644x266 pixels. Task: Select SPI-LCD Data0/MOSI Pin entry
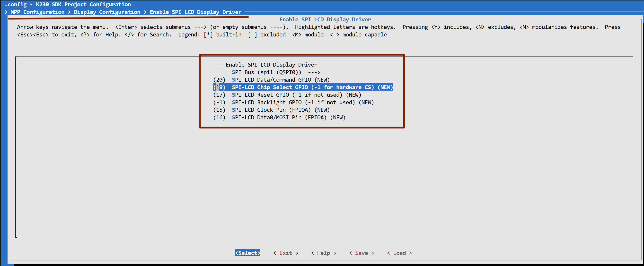click(288, 117)
